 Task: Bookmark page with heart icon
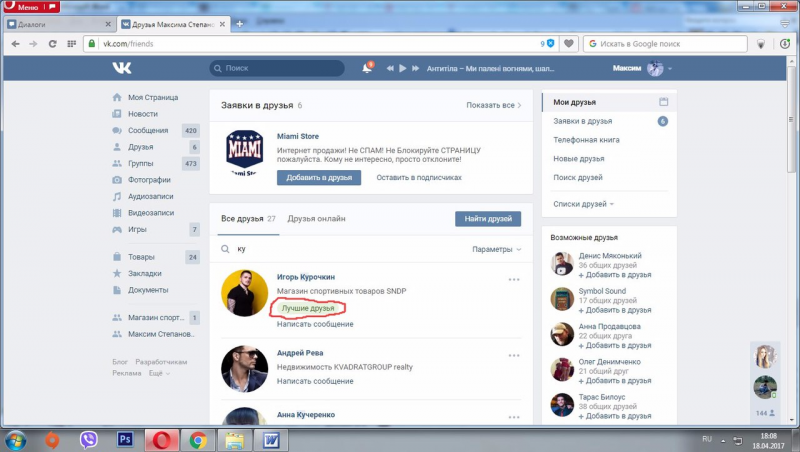coord(568,44)
